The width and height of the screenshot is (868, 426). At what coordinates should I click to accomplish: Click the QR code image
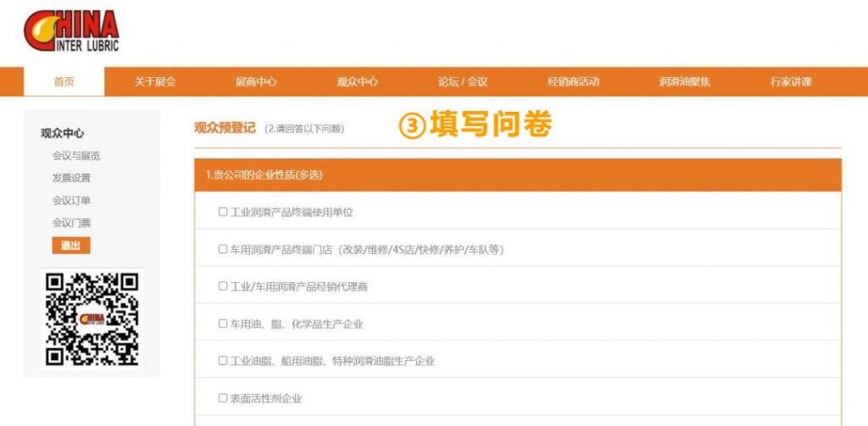92,319
